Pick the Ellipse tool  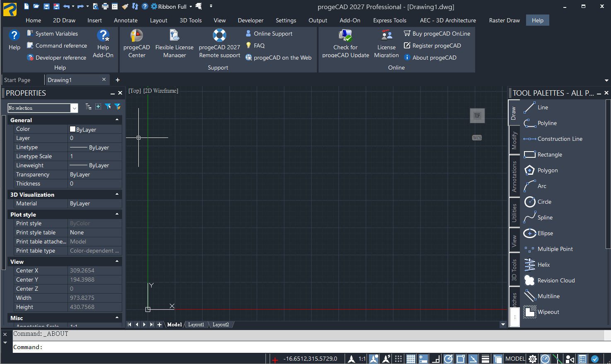(x=539, y=233)
